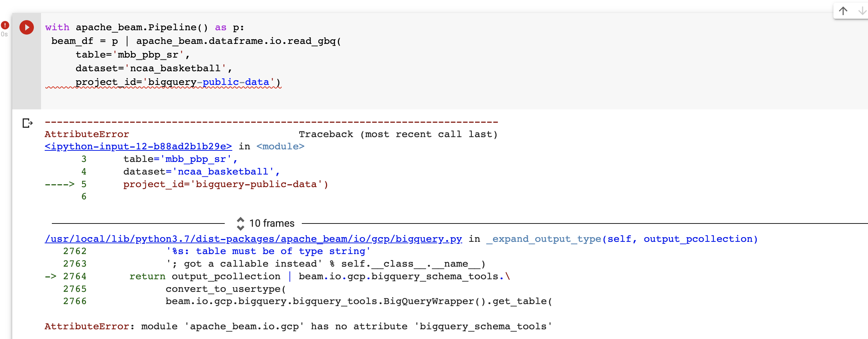Viewport: 868px width, 339px height.
Task: Open the ipython-input-12 traceback link
Action: coord(138,146)
